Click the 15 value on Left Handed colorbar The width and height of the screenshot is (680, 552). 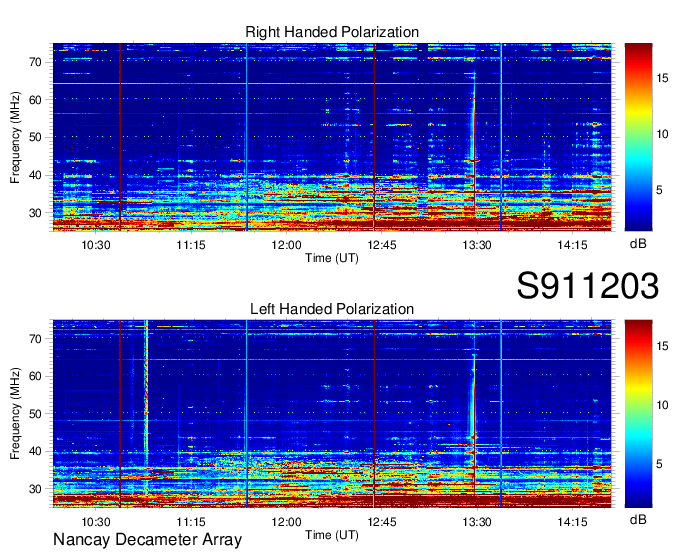click(662, 346)
